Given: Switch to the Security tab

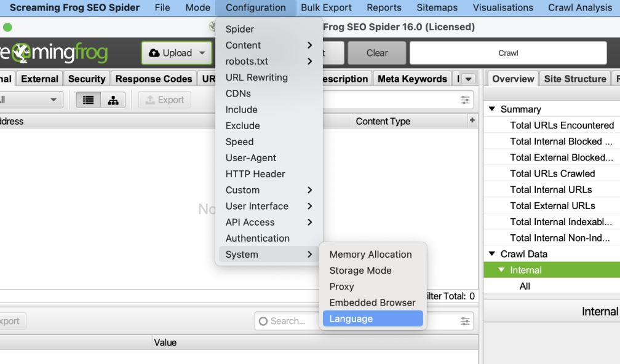Looking at the screenshot, I should [x=87, y=79].
